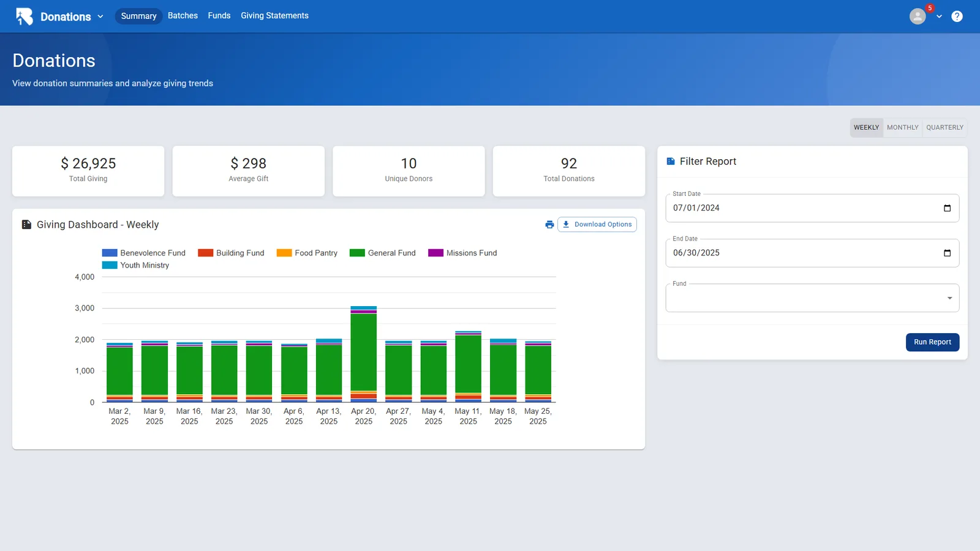Click the End Date field

coord(812,253)
